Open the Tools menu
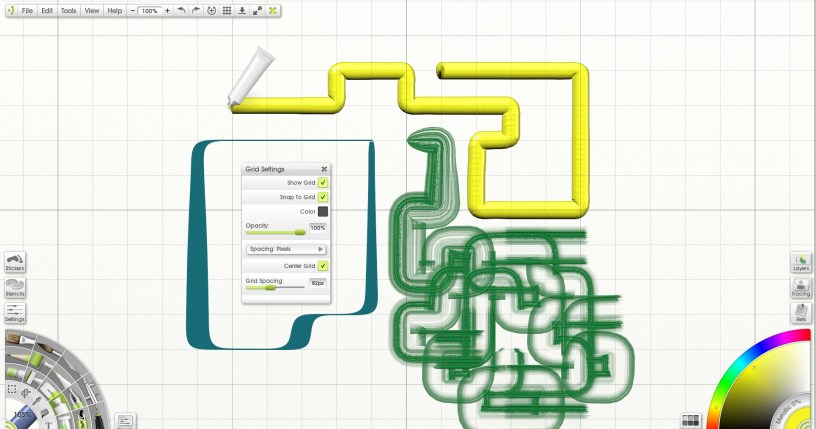Viewport: 816px width, 429px height. pos(68,10)
